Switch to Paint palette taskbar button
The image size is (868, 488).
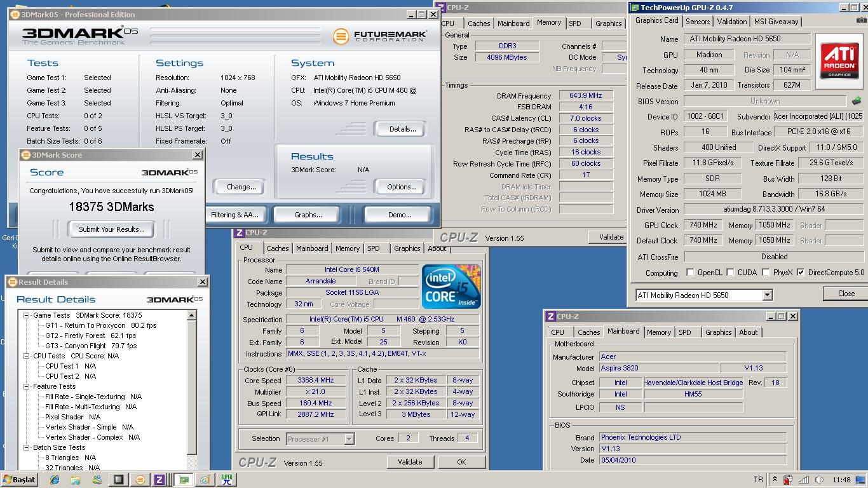click(205, 480)
